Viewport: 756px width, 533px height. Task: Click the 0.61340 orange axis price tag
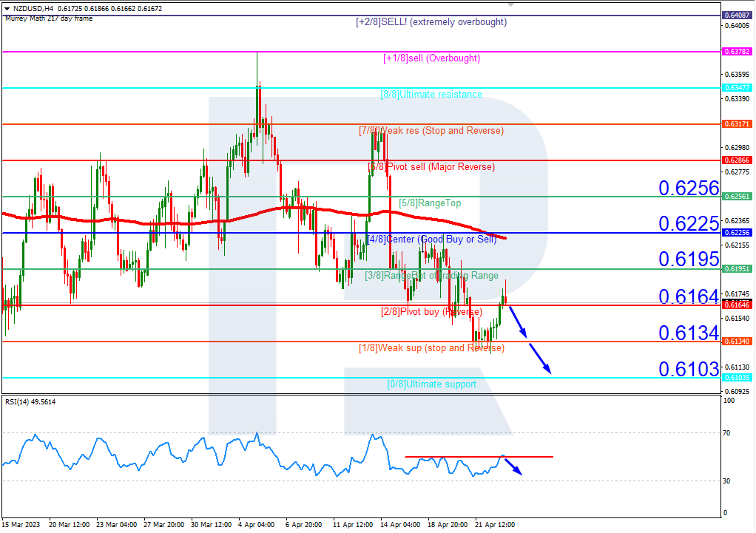coord(737,341)
